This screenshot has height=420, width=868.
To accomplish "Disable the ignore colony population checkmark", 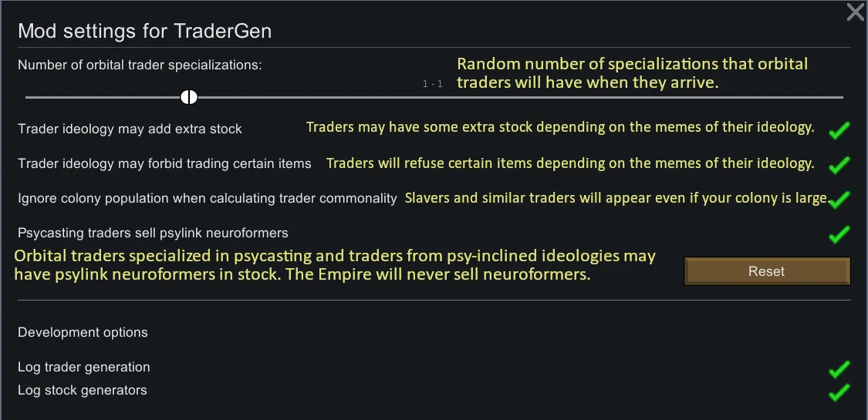I will point(839,199).
